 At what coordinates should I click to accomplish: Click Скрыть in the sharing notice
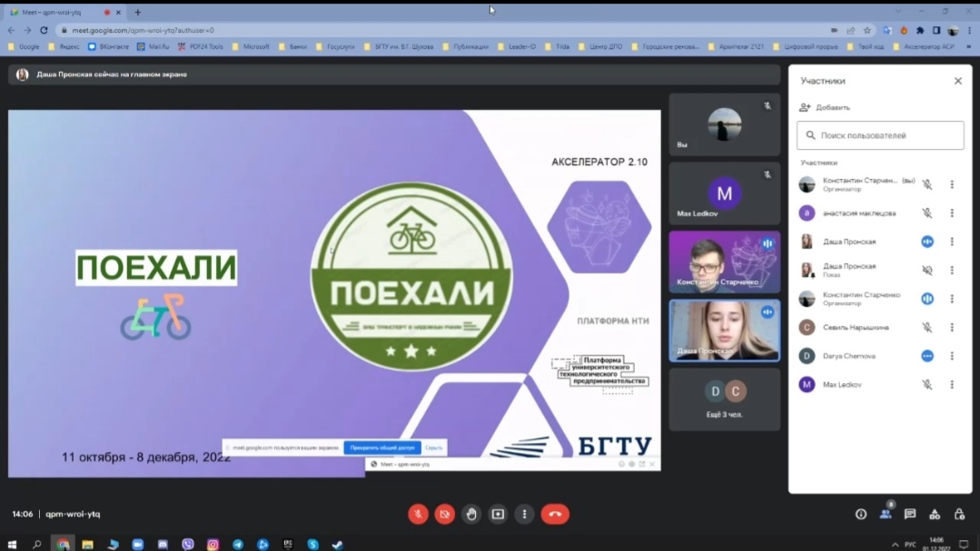[434, 448]
